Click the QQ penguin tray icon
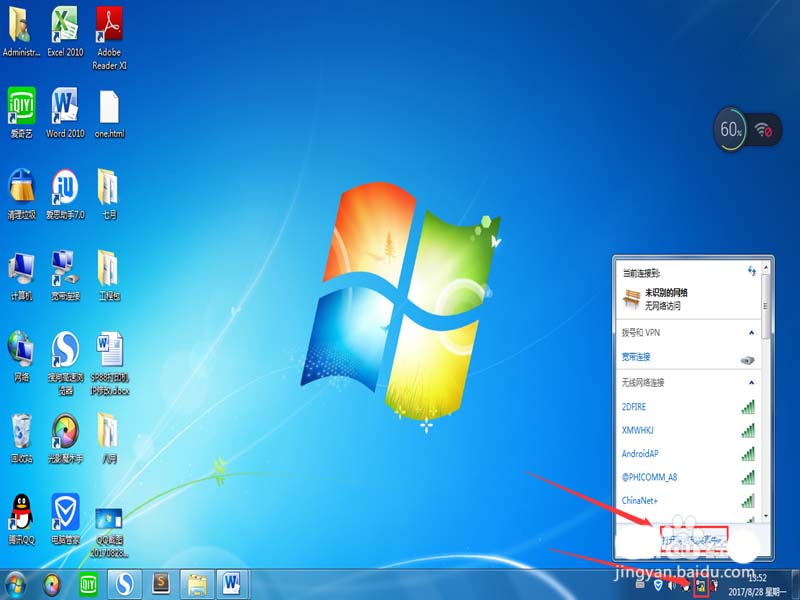Screen dimensions: 800x600 pos(686,585)
